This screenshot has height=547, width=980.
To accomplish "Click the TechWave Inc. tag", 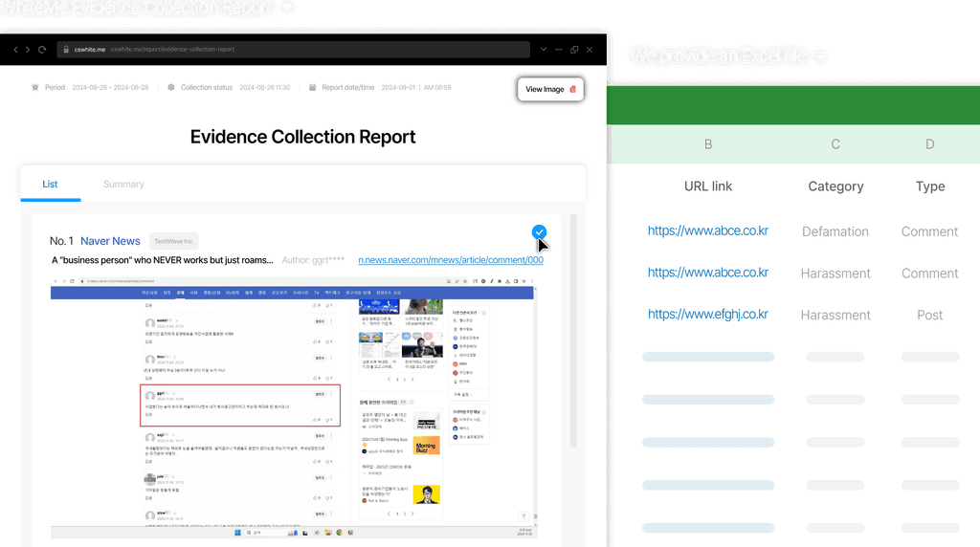I will [174, 241].
